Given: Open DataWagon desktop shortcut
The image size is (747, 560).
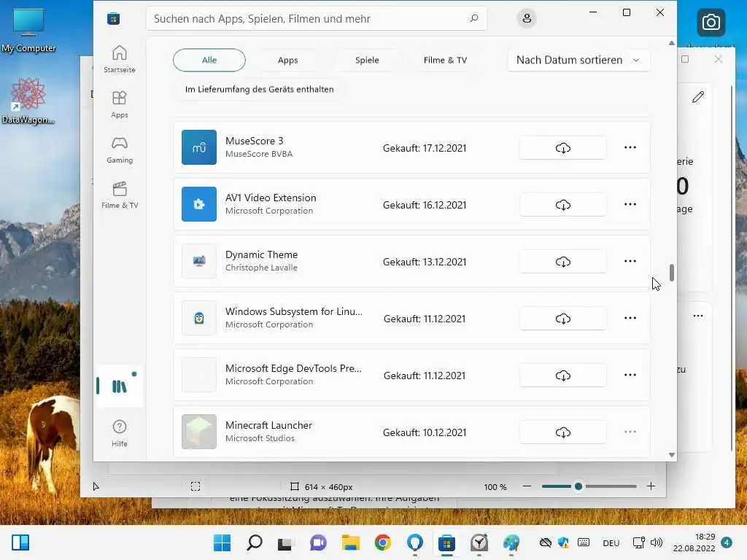Looking at the screenshot, I should [28, 101].
